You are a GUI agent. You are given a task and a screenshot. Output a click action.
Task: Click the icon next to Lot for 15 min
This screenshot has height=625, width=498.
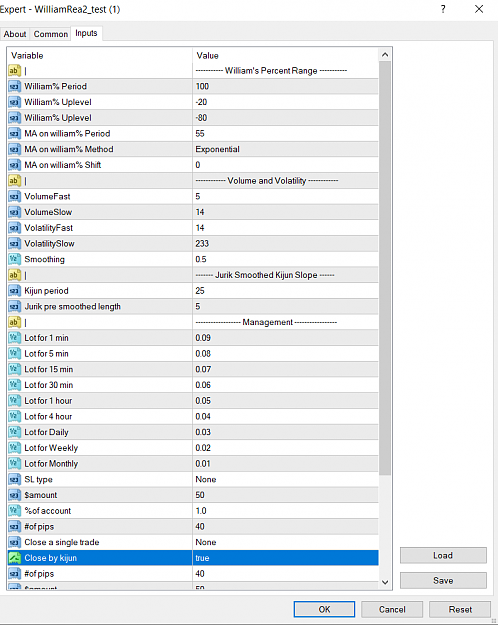[14, 369]
